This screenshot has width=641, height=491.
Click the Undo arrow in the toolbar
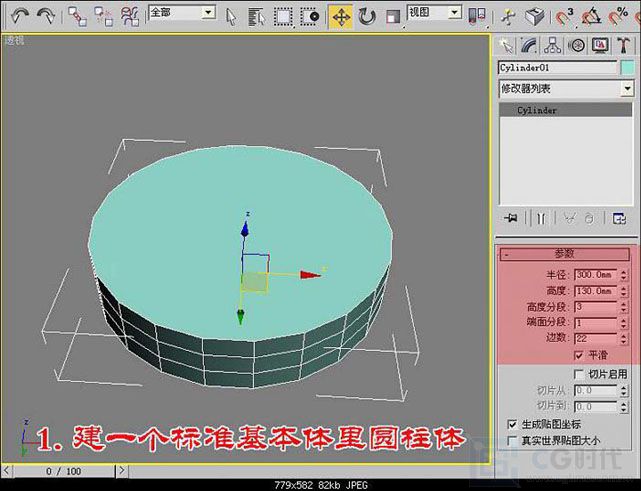click(19, 15)
